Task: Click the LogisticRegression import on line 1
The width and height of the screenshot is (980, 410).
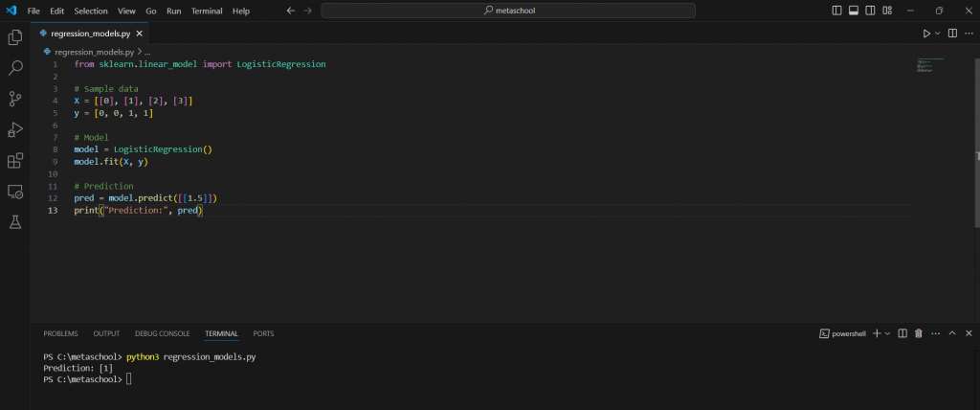Action: [281, 64]
